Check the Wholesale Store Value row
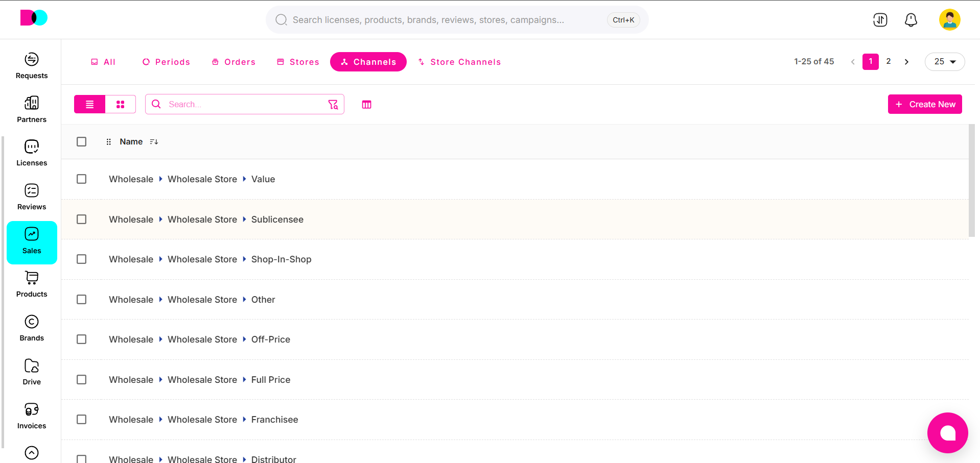This screenshot has height=463, width=980. point(82,179)
